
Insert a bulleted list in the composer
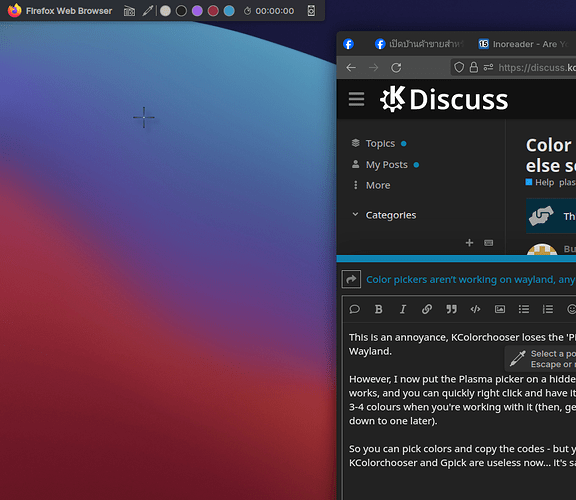(x=524, y=309)
